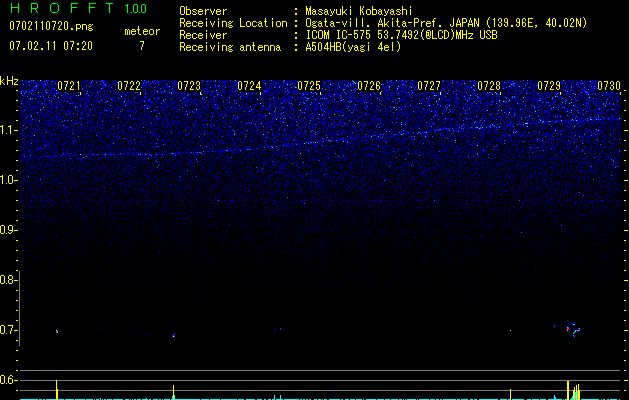This screenshot has height=400, width=629.
Task: Click the 'Receiving antenna' label
Action: coord(230,47)
